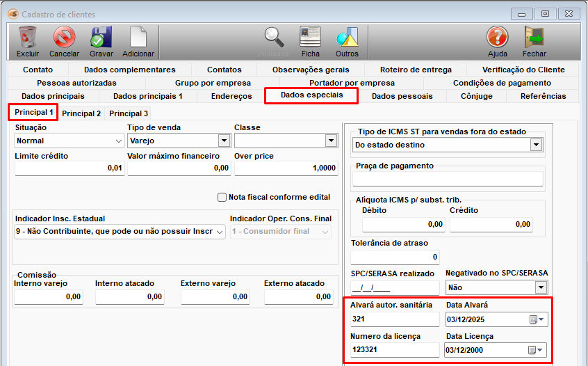
Task: Open the Classe dropdown
Action: [x=331, y=141]
